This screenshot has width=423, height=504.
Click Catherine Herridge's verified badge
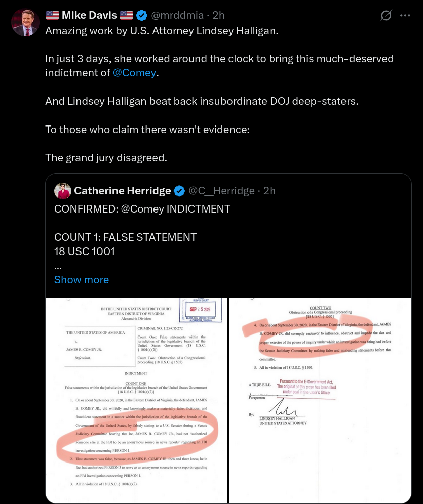179,191
